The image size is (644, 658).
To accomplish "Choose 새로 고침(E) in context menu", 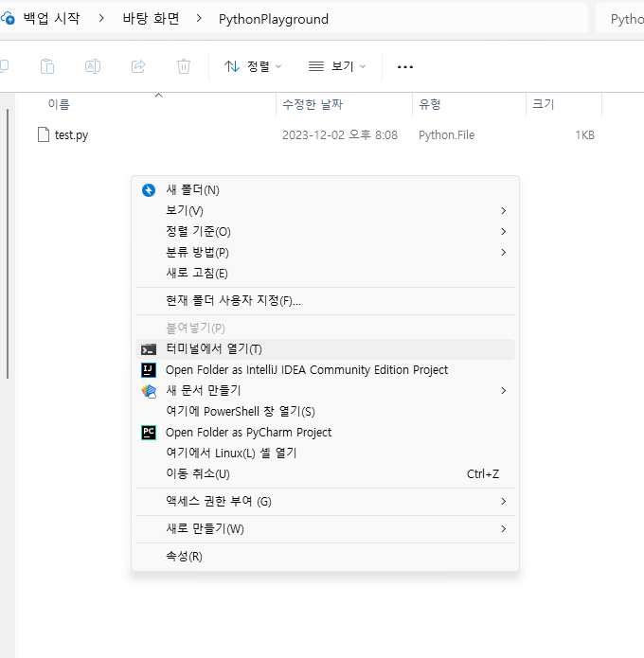I will pyautogui.click(x=326, y=274).
